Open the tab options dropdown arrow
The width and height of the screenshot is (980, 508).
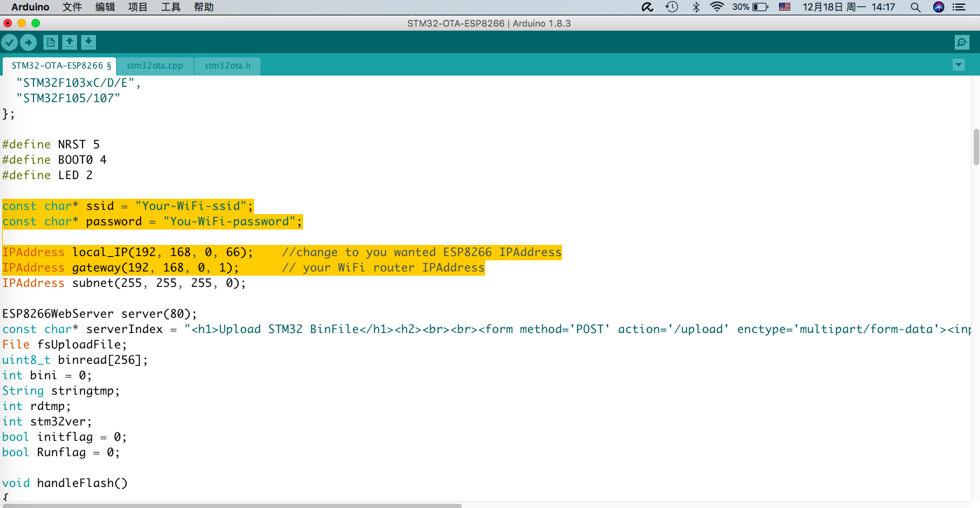tap(959, 65)
